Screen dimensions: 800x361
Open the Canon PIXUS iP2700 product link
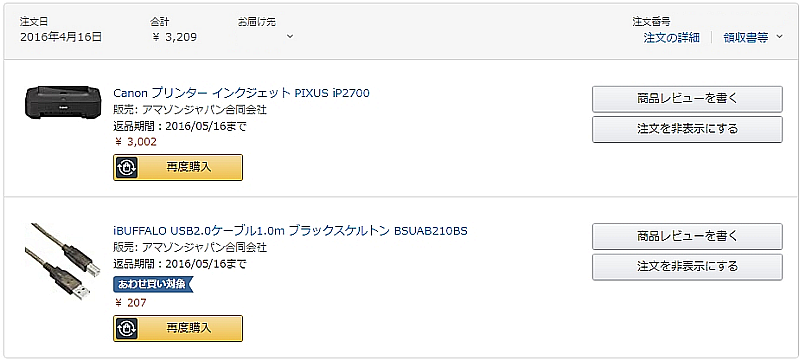(x=241, y=93)
